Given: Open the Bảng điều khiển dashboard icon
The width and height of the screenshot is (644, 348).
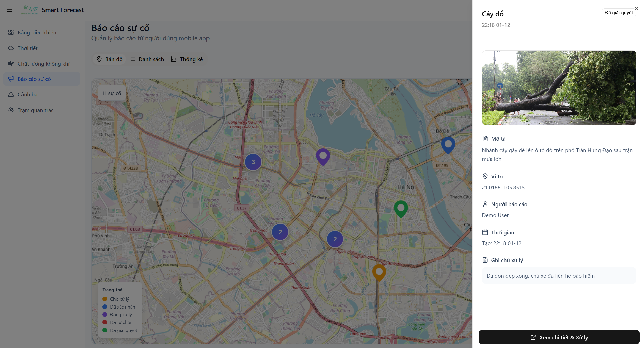Looking at the screenshot, I should (11, 32).
